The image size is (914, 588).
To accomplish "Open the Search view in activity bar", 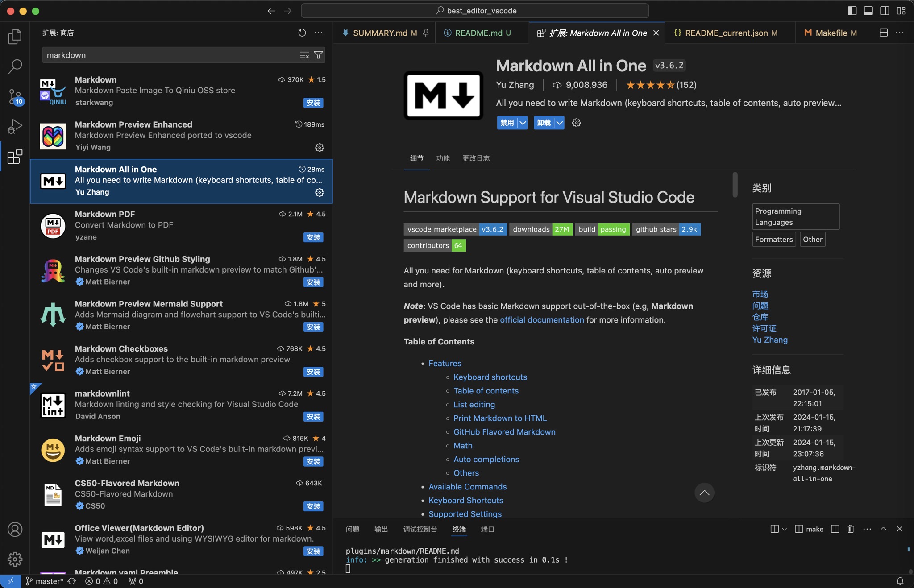I will pos(15,66).
